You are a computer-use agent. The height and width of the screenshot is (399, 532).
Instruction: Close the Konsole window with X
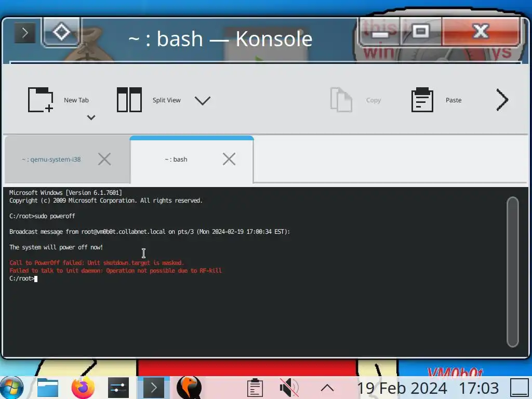(x=481, y=32)
